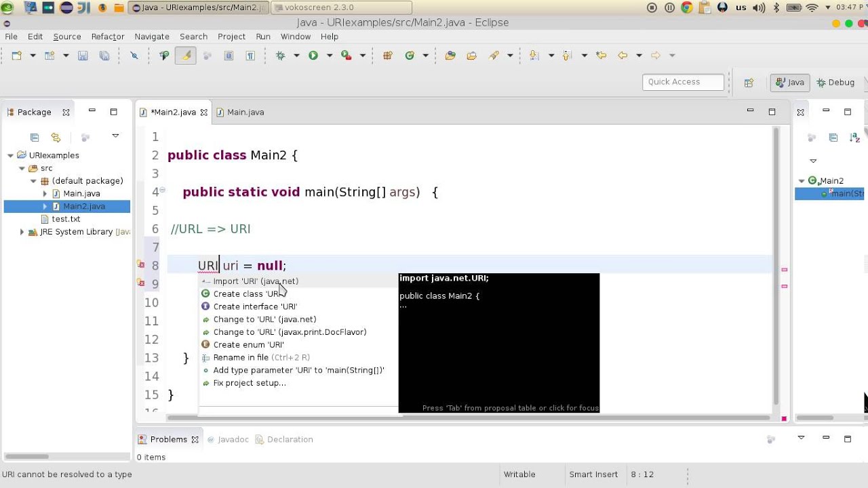Switch to the Declaration tab
Viewport: 868px width, 488px height.
pos(284,440)
